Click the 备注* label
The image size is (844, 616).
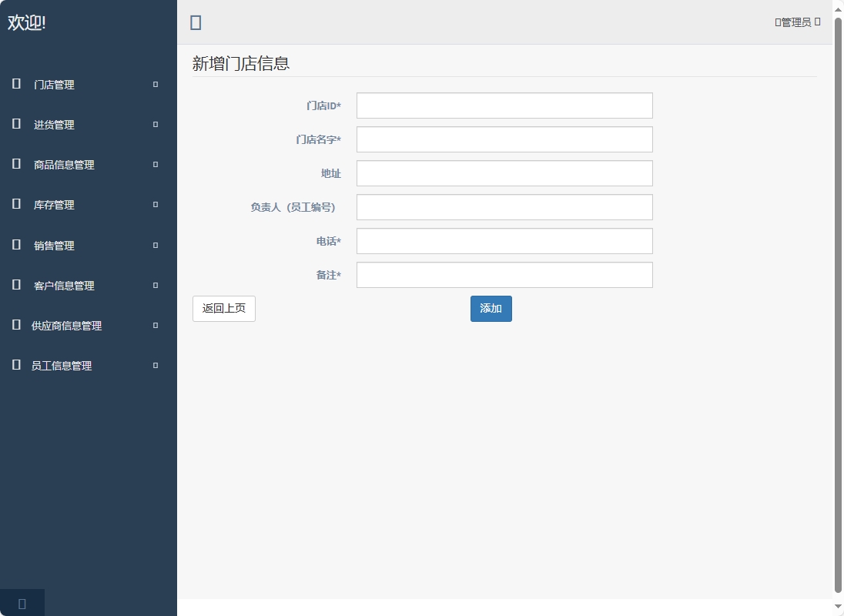[328, 275]
